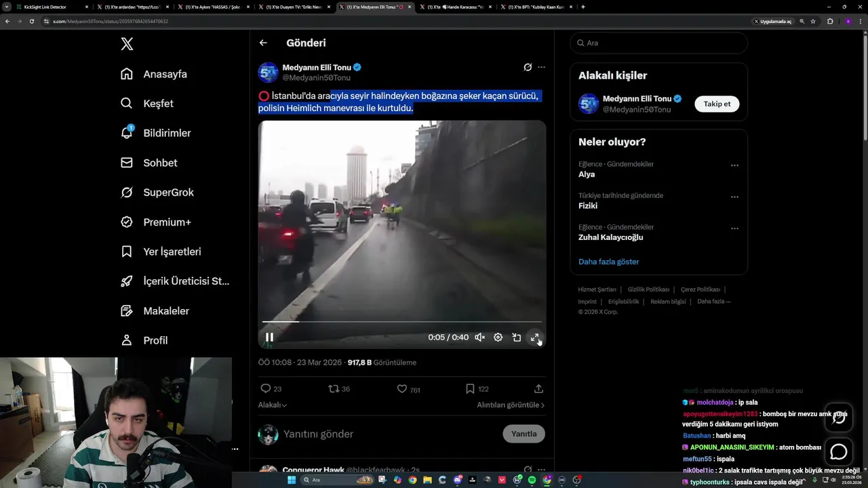Open the Alya trending topic

tap(587, 174)
